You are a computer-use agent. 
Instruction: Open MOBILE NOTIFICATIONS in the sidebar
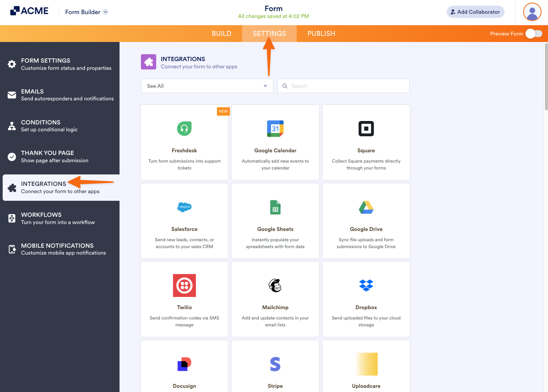61,249
